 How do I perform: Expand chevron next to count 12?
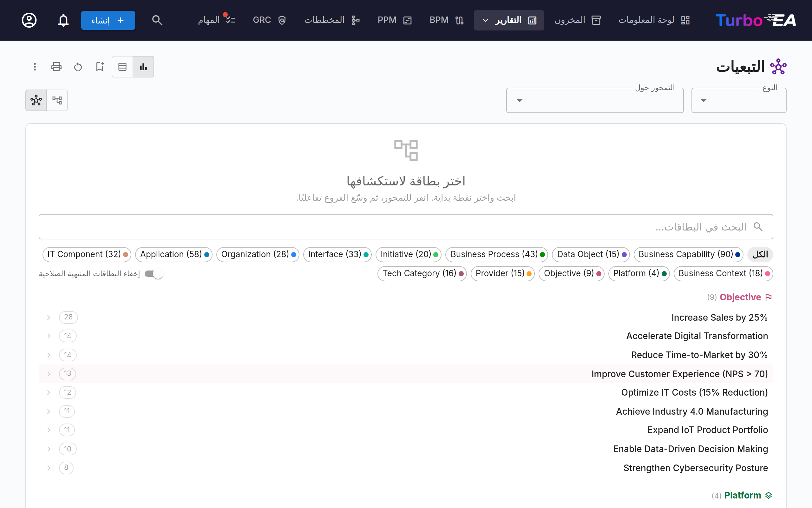point(49,392)
